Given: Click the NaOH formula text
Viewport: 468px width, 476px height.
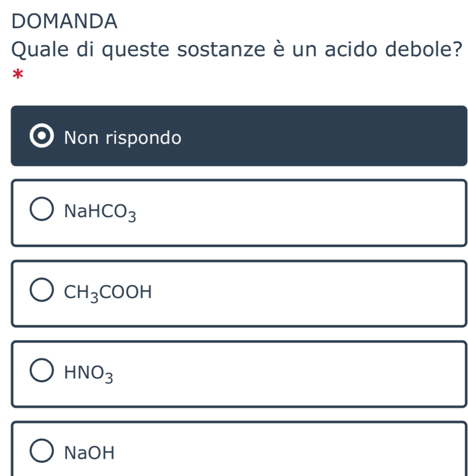Looking at the screenshot, I should [90, 453].
